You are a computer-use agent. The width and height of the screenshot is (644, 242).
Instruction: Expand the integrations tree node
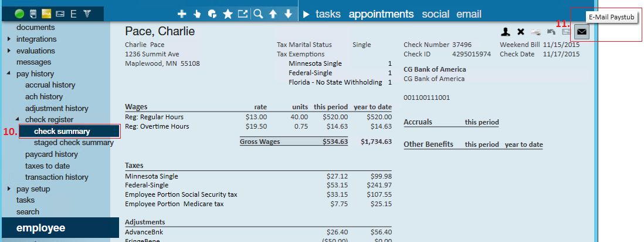point(9,39)
